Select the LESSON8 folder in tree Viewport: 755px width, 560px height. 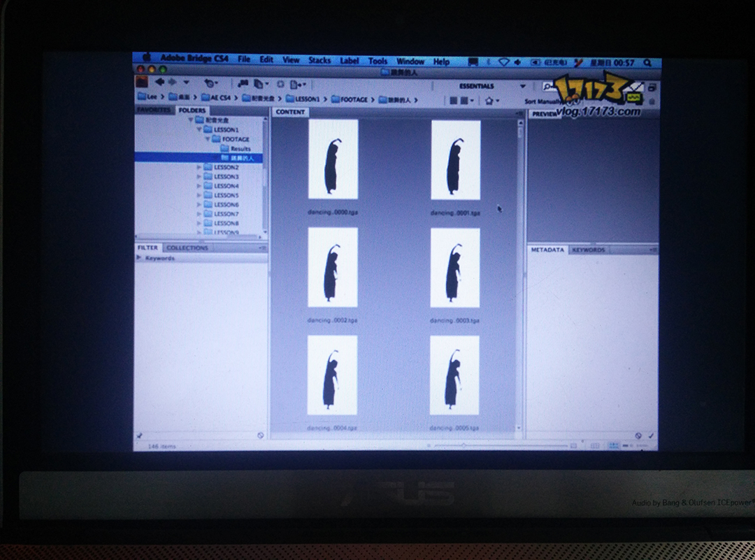tap(222, 224)
